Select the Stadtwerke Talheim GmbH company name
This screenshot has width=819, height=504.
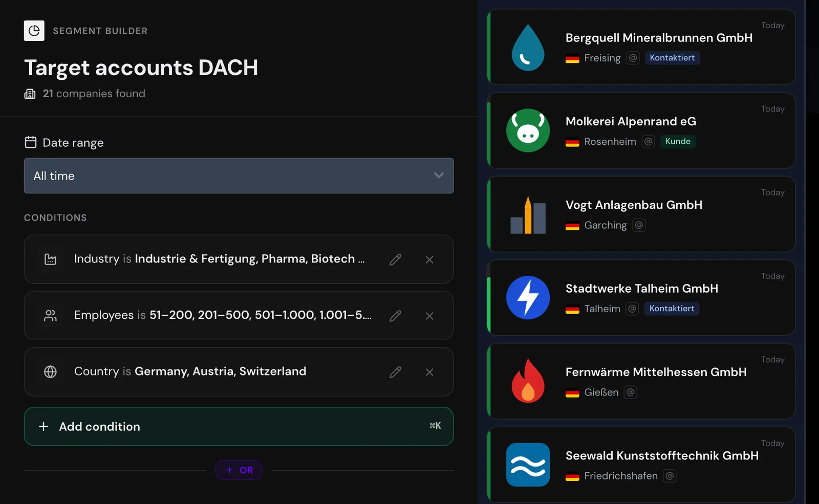tap(642, 289)
